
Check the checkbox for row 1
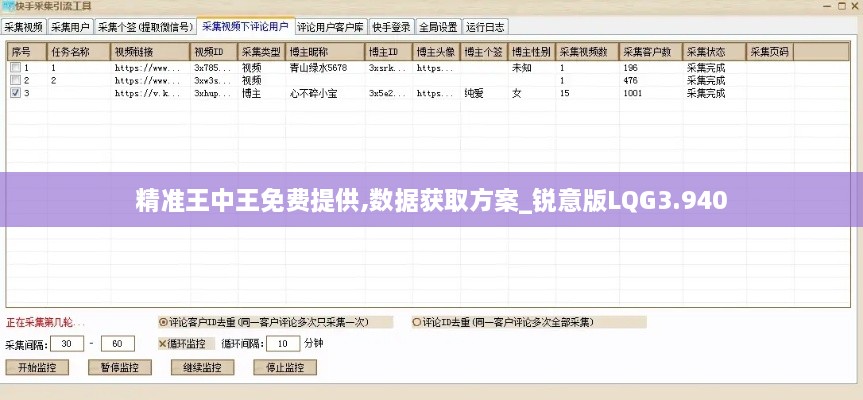point(15,68)
